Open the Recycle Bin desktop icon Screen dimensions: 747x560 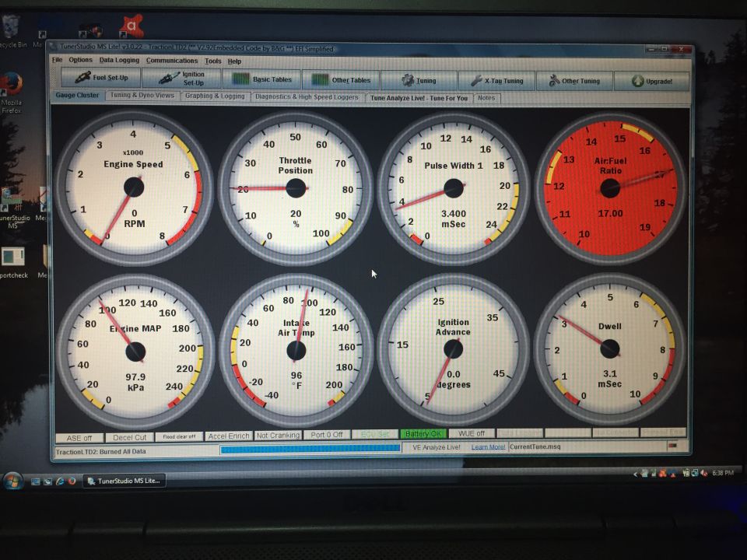click(12, 33)
